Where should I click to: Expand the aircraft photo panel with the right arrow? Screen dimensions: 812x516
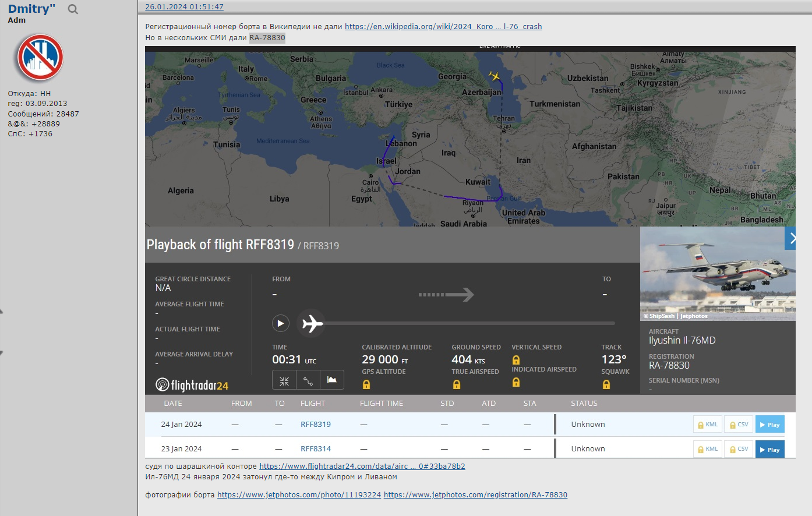point(790,238)
